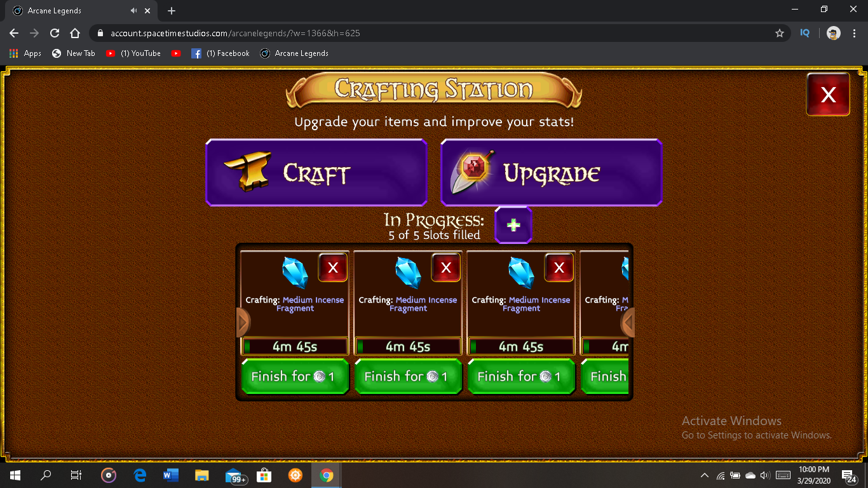Bookmark this page with the star
The width and height of the screenshot is (868, 488).
[780, 33]
